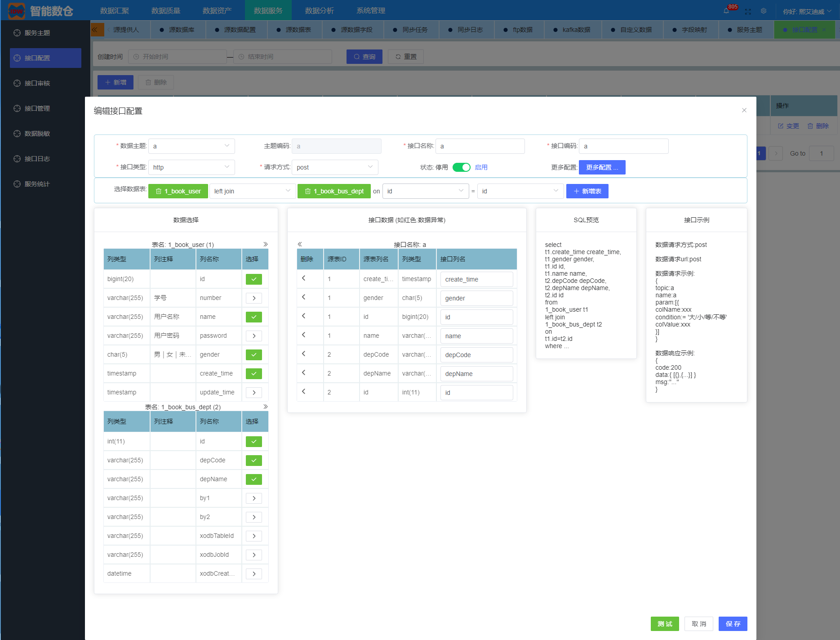The height and width of the screenshot is (640, 840).
Task: Switch to the 系统管理 top menu
Action: (x=371, y=10)
